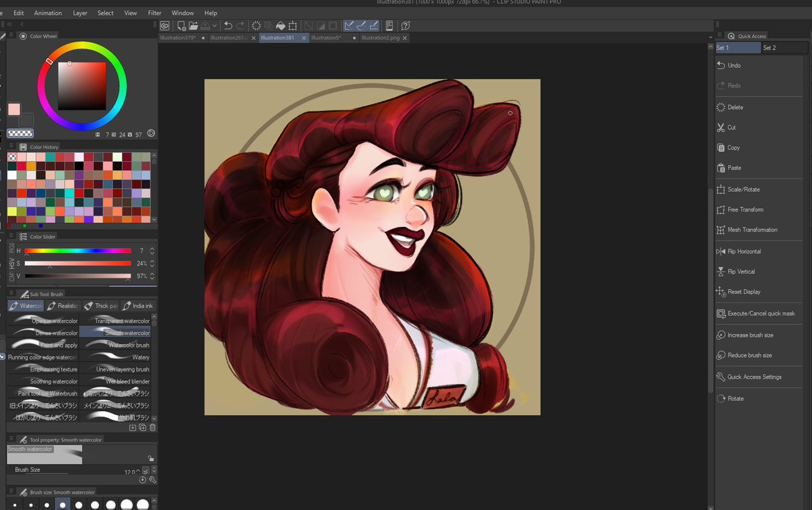Switch to Set 2 in Quick Access

[x=784, y=47]
